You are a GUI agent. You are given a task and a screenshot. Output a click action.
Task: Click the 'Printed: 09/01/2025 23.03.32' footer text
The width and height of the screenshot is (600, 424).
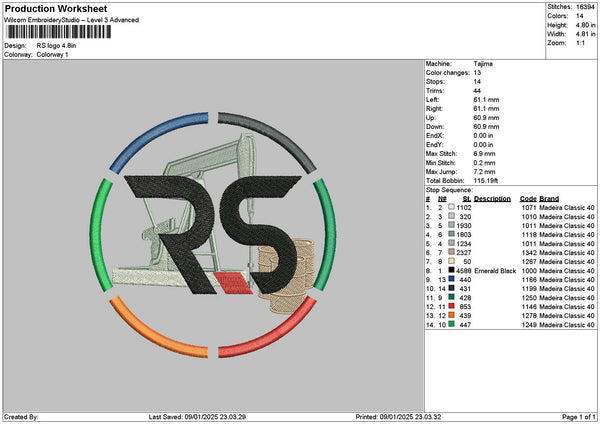click(x=398, y=417)
